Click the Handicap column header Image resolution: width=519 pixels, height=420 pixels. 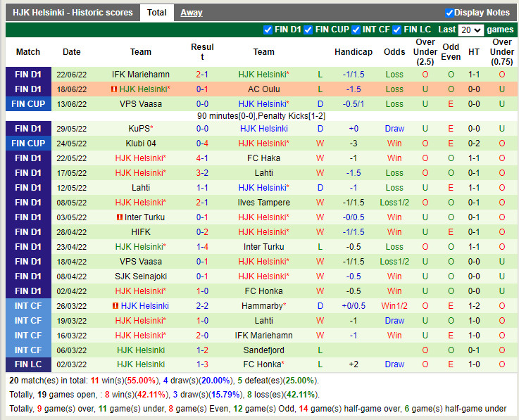point(354,52)
